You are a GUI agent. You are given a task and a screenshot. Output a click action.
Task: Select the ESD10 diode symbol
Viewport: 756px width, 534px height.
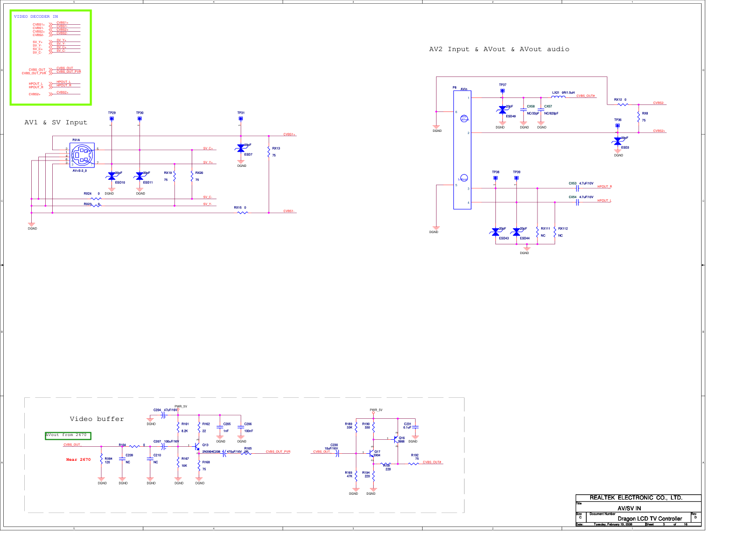[x=112, y=176]
